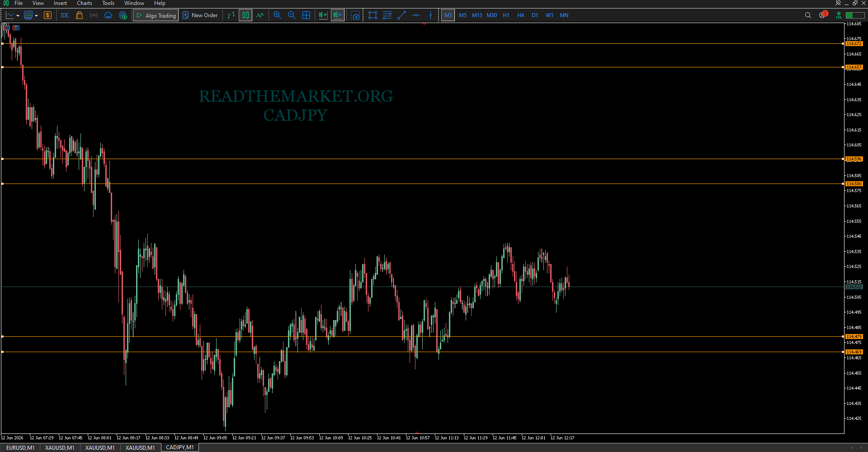Click the MetaTrader app icon in menu bar
This screenshot has width=868, height=452.
[x=6, y=3]
